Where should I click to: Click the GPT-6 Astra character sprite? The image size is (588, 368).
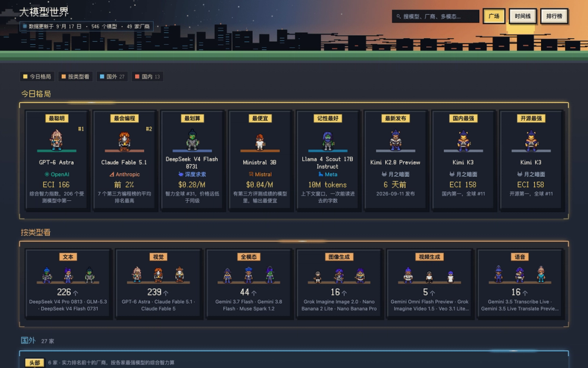point(56,140)
